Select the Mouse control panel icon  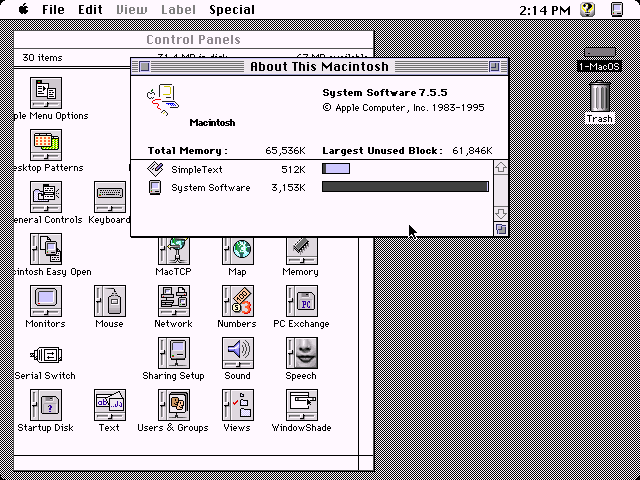coord(110,301)
